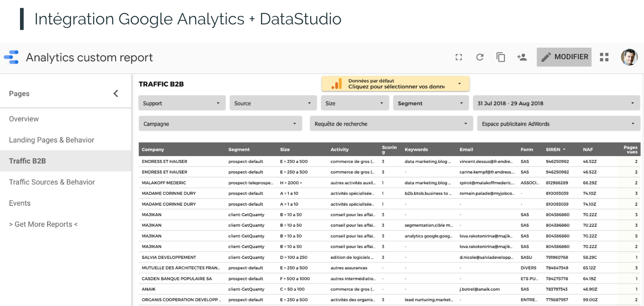
Task: Sort by the NAF column header
Action: click(x=588, y=150)
